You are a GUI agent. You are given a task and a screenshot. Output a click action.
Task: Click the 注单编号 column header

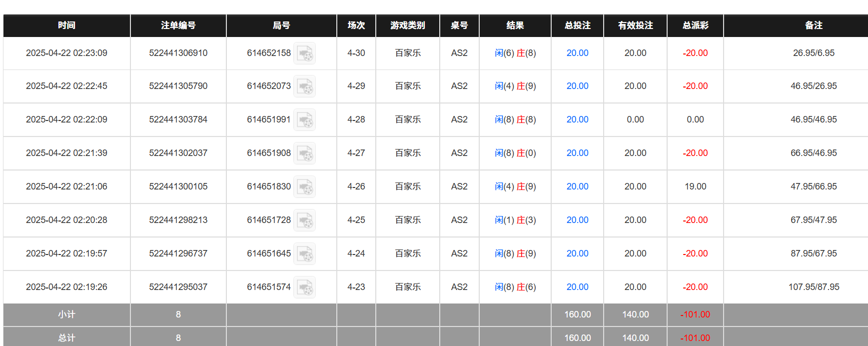pos(178,25)
